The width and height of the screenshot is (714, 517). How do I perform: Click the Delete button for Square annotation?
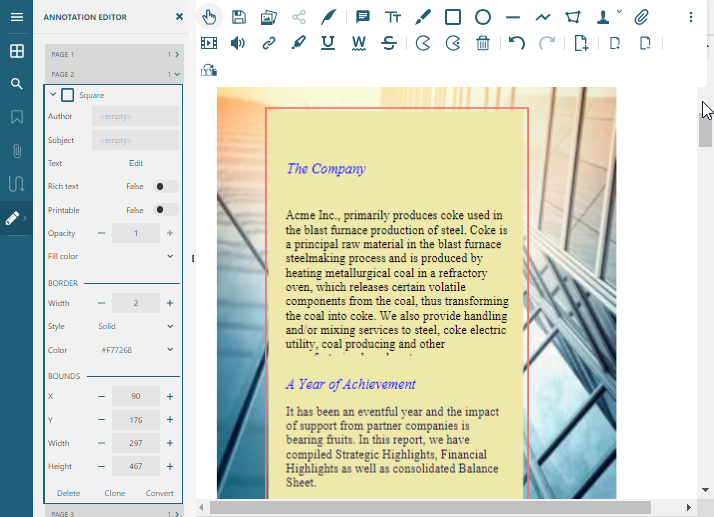68,493
